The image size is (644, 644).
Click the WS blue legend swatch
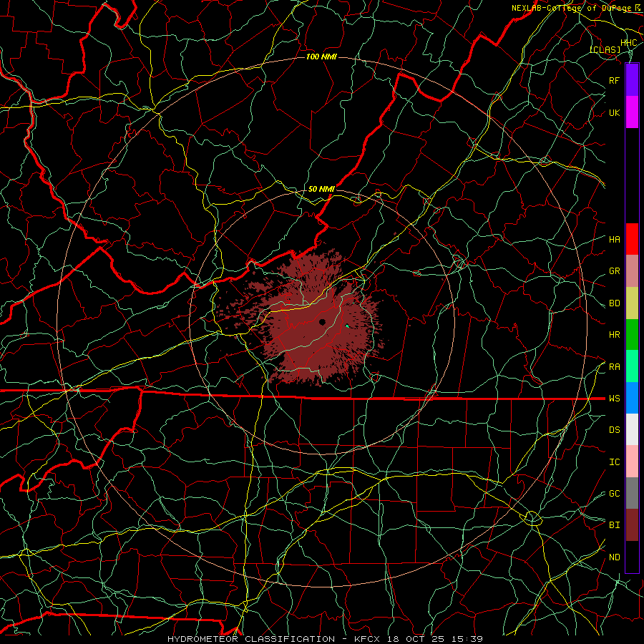(632, 398)
